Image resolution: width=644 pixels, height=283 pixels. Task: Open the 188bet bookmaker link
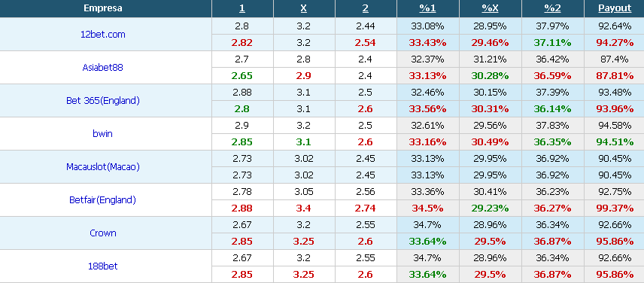(102, 266)
